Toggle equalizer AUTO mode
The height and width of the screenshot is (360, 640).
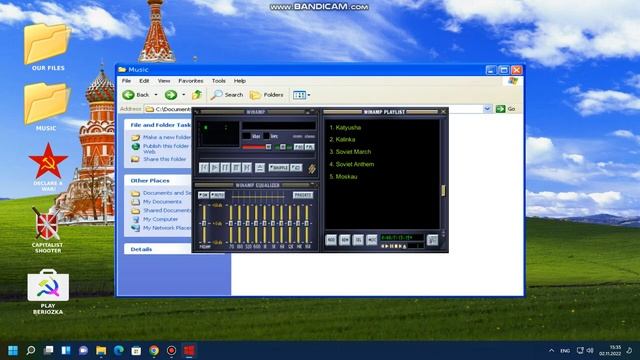click(218, 195)
